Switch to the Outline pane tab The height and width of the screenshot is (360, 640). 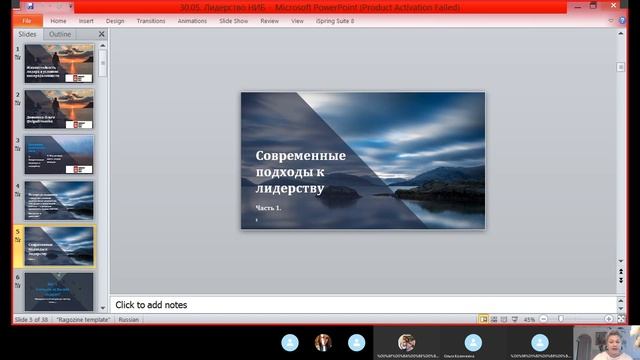pyautogui.click(x=60, y=34)
